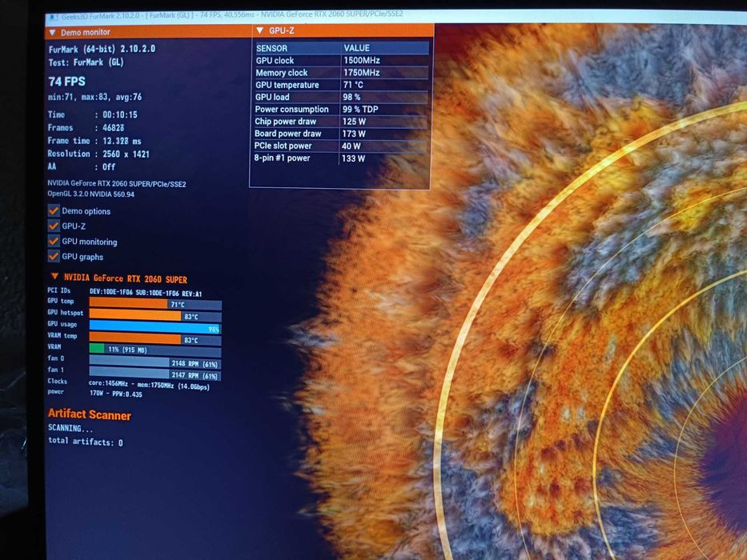Click the 1750MHz memory clock value in GPU-Z
This screenshot has width=747, height=560.
[362, 72]
